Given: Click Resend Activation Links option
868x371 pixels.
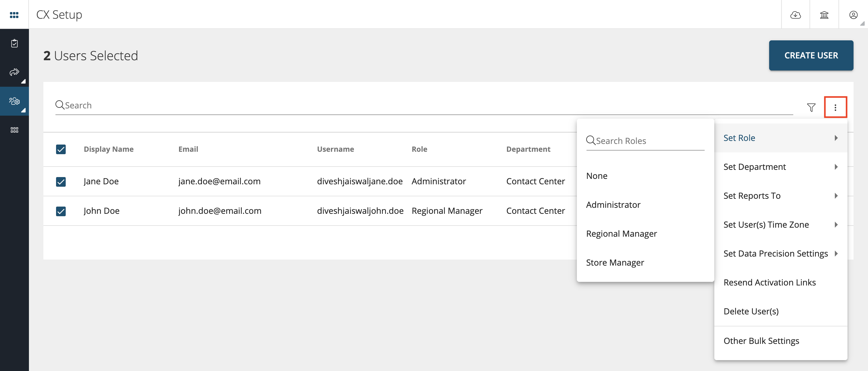Looking at the screenshot, I should click(x=770, y=282).
